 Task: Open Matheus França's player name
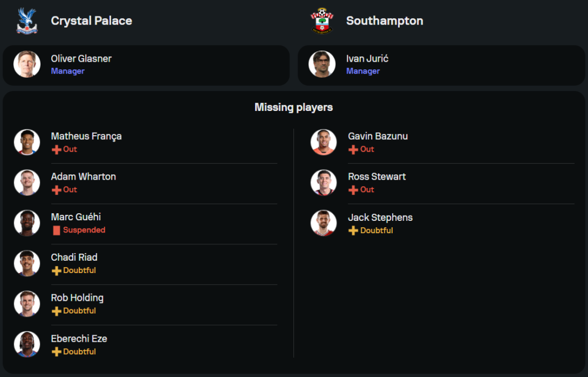[x=86, y=136]
